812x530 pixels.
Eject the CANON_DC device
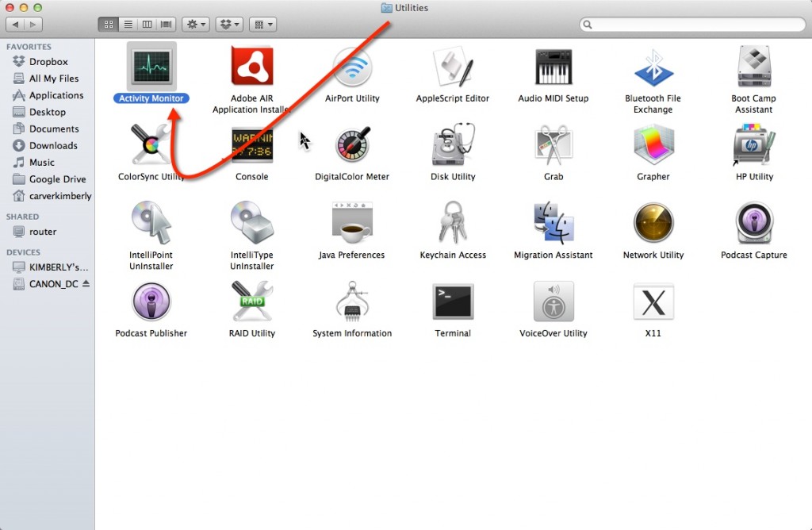tap(86, 283)
